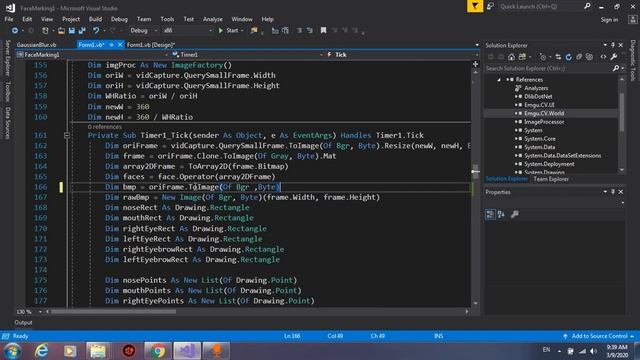Select Emgu.CV.World in References

[544, 113]
